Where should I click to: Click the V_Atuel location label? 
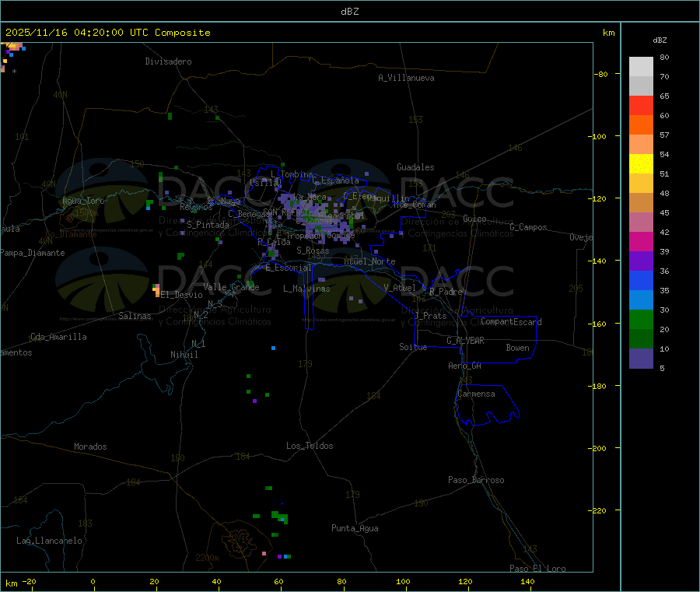[x=400, y=288]
